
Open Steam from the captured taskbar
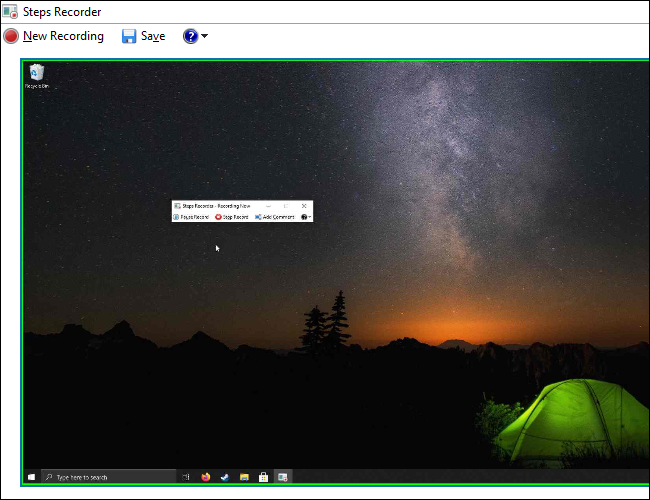point(225,477)
